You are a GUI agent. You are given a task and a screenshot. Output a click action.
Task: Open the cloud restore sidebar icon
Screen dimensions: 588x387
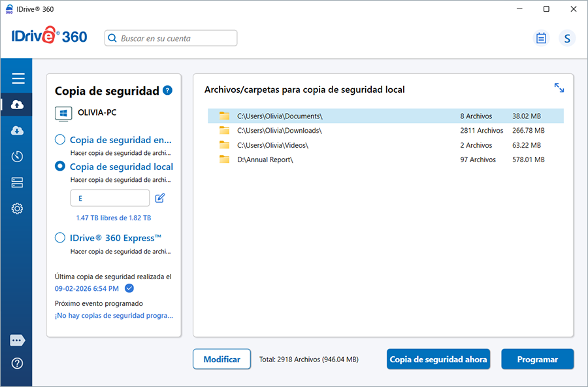pos(18,131)
